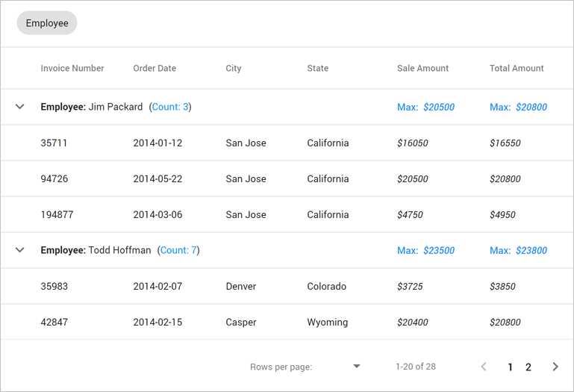Click the Employee grouping chip

point(47,23)
